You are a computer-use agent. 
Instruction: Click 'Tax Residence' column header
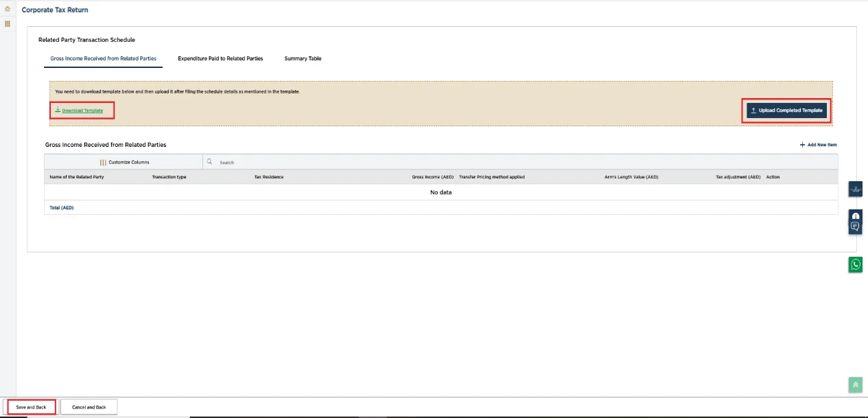click(x=269, y=177)
